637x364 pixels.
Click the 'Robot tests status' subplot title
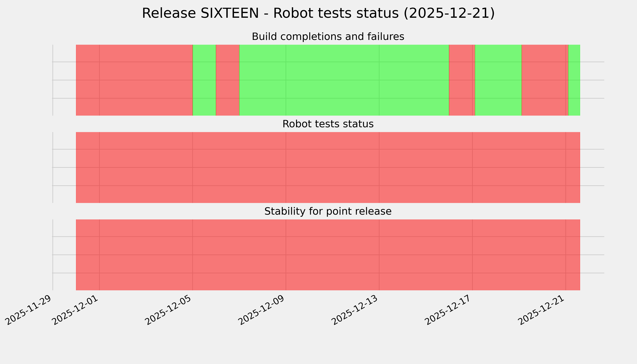click(x=328, y=124)
